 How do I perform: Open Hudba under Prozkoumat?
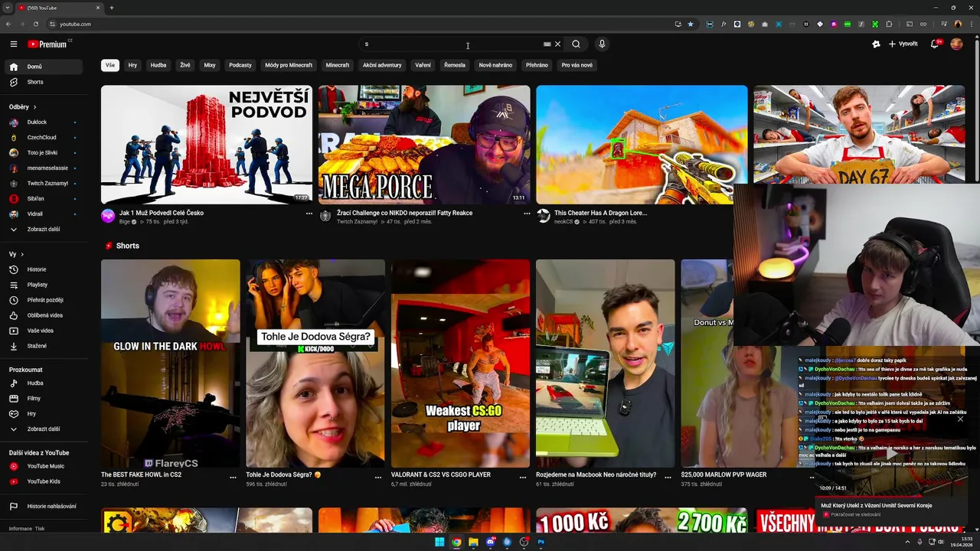tap(43, 383)
